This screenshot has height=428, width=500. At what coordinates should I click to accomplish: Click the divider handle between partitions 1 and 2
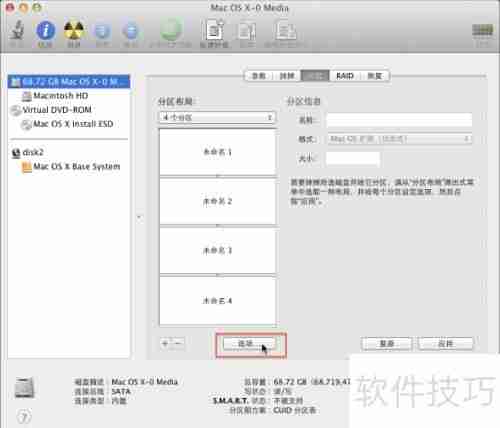click(218, 176)
